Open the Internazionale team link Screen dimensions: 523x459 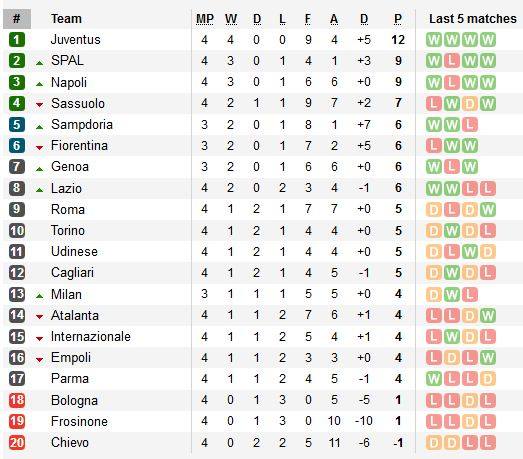click(x=91, y=336)
